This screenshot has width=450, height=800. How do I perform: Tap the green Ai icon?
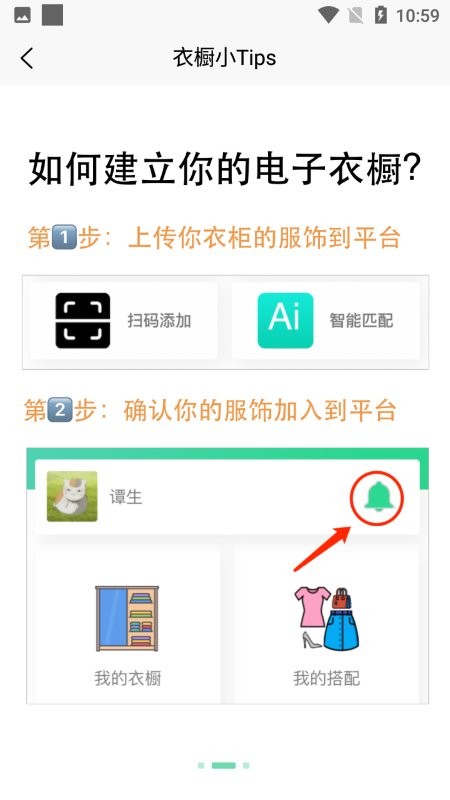(x=285, y=321)
